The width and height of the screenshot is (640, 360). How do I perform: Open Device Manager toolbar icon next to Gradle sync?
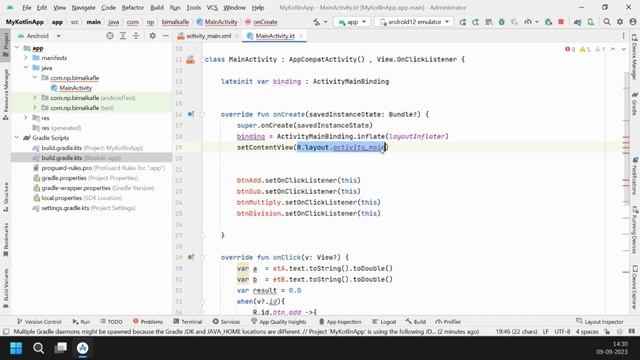point(591,22)
